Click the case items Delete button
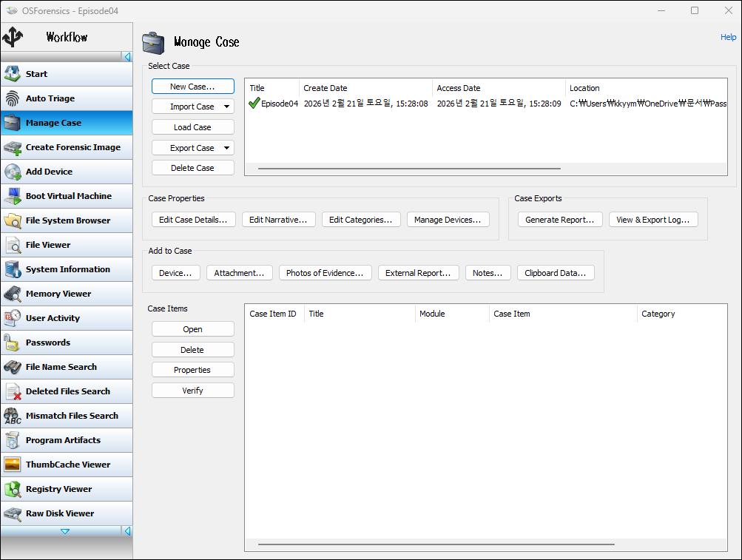 pyautogui.click(x=192, y=350)
